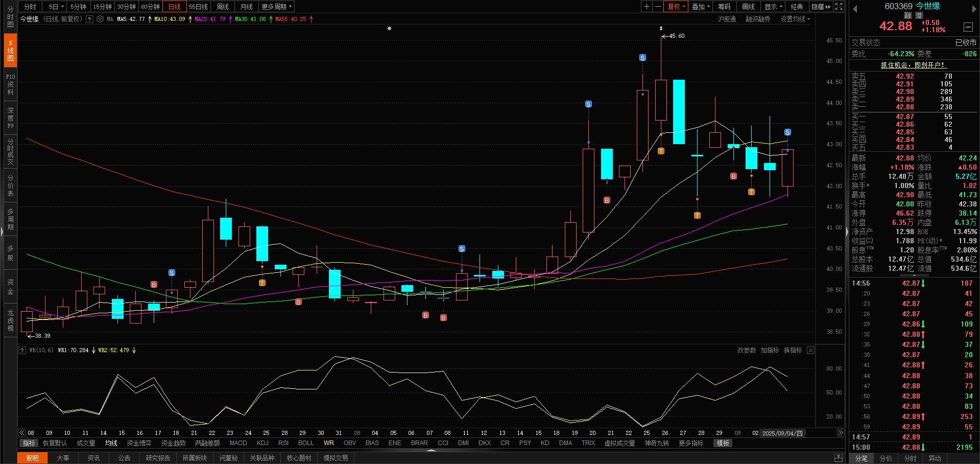Go to next stock arrow
Screen dimensions: 980x464
point(973,9)
